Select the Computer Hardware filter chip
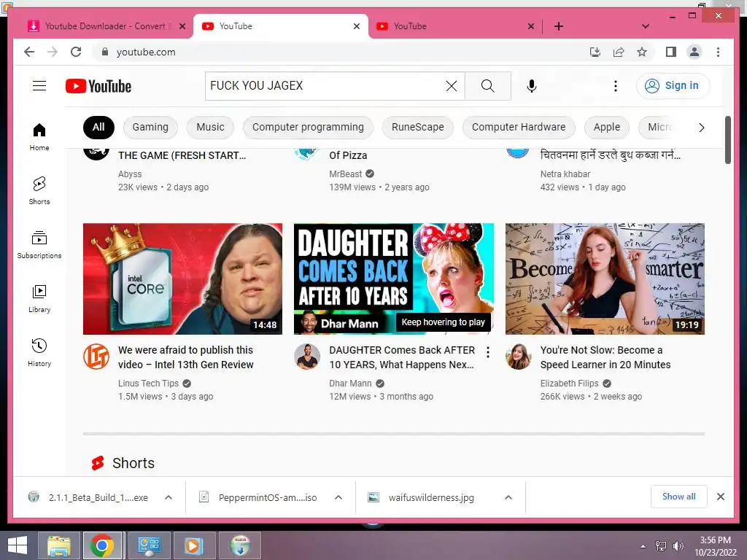 point(519,127)
